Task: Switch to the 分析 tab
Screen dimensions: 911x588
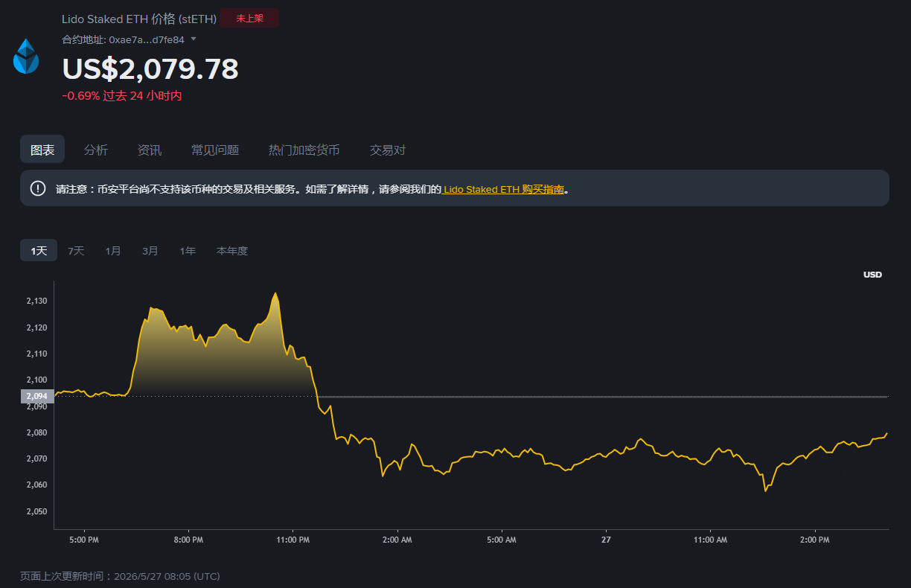Action: click(x=96, y=150)
